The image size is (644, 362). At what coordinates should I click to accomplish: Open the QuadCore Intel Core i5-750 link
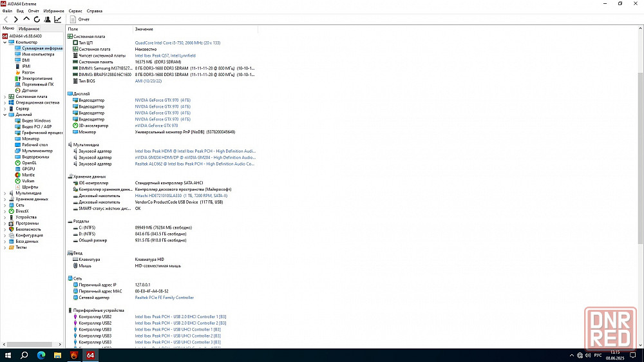coord(178,43)
